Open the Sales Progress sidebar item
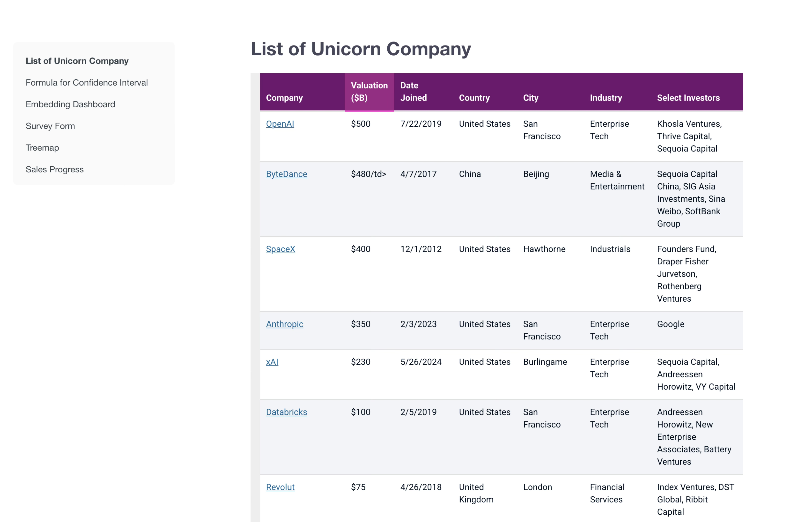Viewport: 812px width, 522px height. [x=55, y=169]
